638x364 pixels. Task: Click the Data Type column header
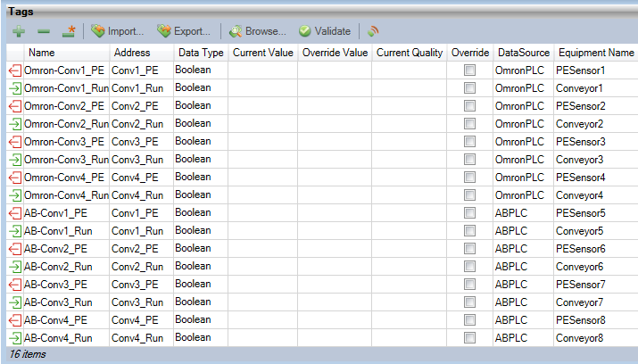(201, 53)
